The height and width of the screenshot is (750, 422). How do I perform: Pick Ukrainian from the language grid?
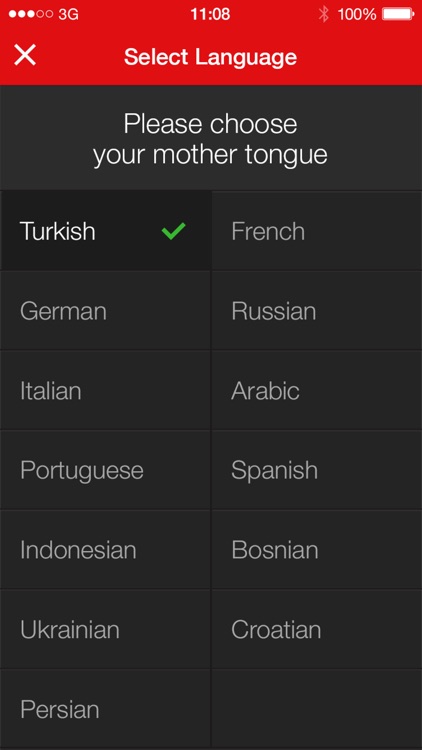105,629
